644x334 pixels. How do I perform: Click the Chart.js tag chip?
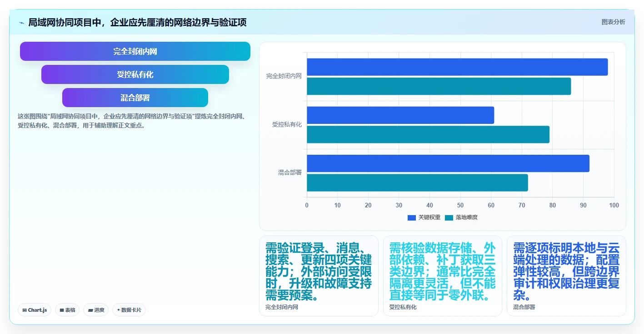click(35, 310)
